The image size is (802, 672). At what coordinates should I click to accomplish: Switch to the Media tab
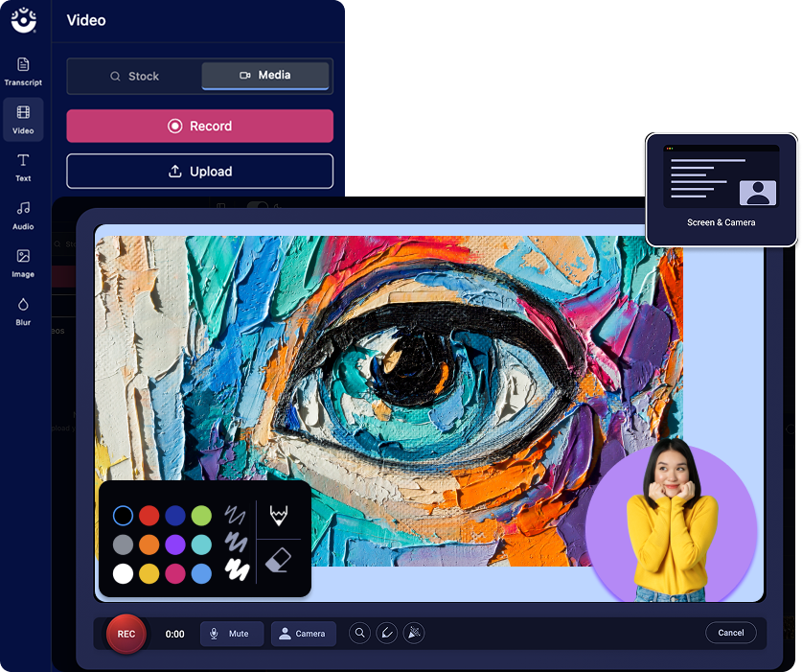tap(265, 76)
